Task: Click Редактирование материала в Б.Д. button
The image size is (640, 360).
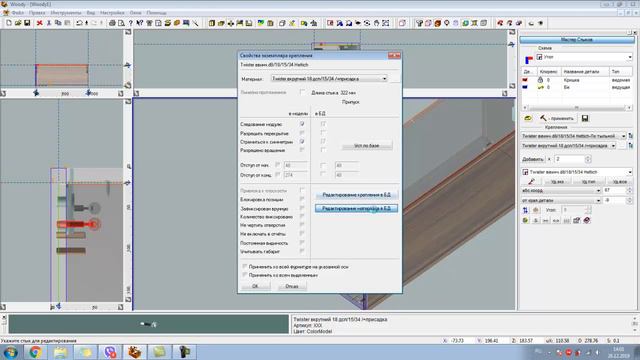Action: pos(356,209)
